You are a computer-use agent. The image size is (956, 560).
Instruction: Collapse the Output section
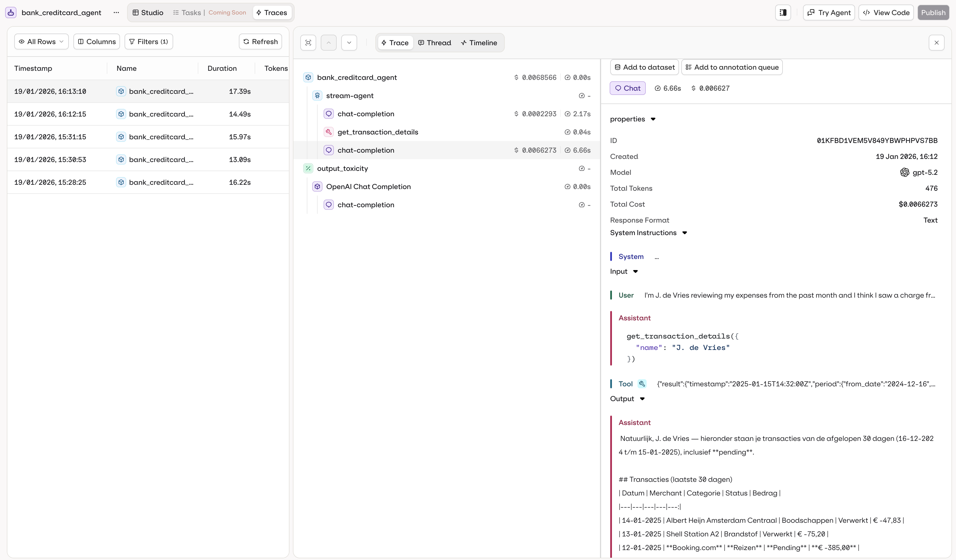[x=642, y=399]
